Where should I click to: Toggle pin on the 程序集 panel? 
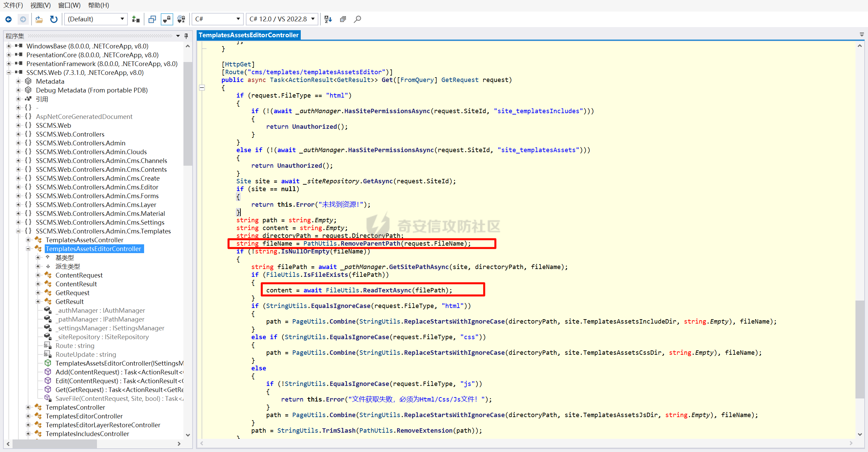click(186, 36)
